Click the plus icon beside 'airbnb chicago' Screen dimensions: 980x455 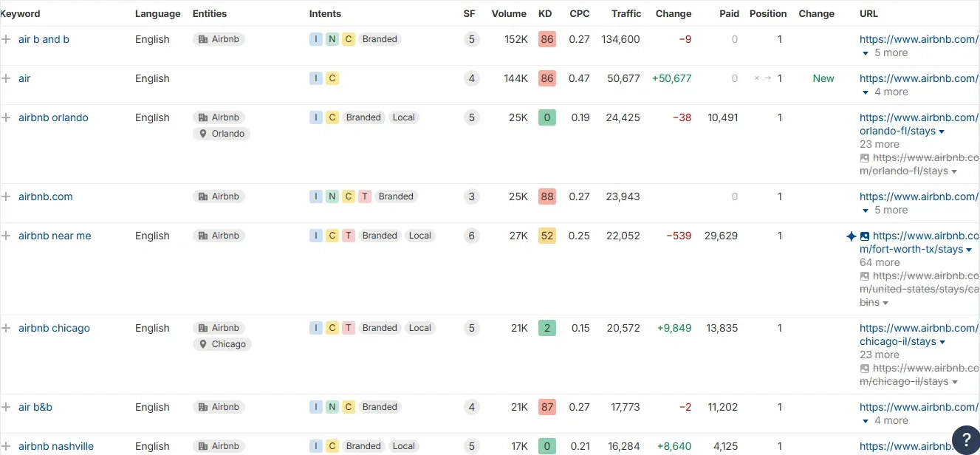pyautogui.click(x=6, y=328)
